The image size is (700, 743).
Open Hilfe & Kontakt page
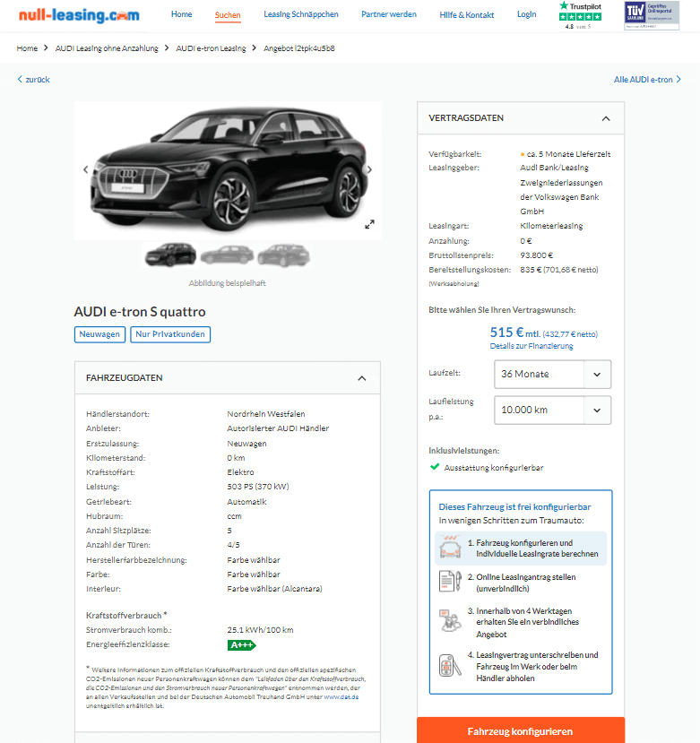pyautogui.click(x=466, y=14)
